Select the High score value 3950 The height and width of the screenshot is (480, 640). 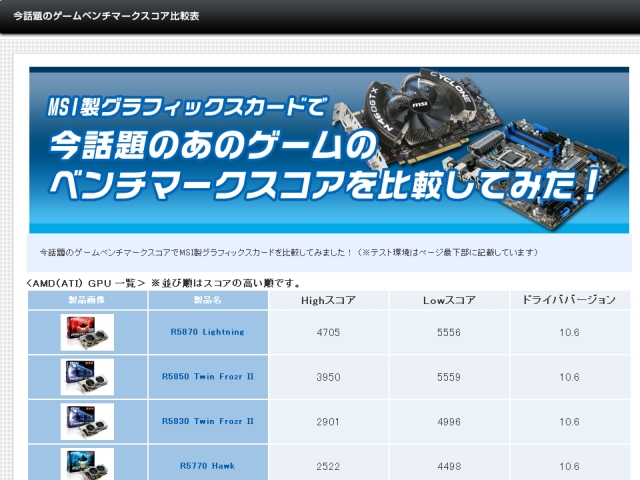[x=328, y=377]
